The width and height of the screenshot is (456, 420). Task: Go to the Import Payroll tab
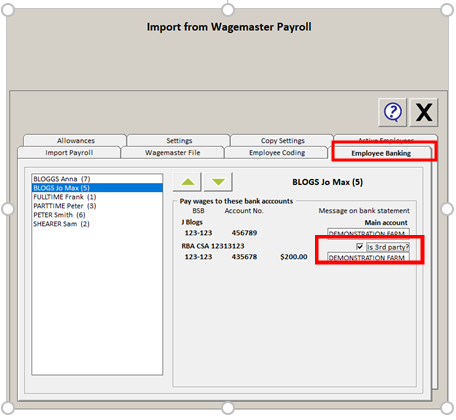click(69, 153)
